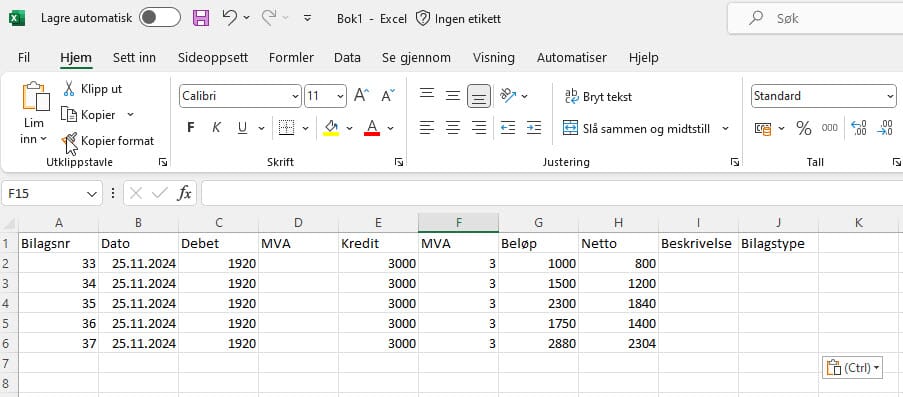Screen dimensions: 903x397
Task: Open the Skrift font dialog launcher
Action: 399,162
